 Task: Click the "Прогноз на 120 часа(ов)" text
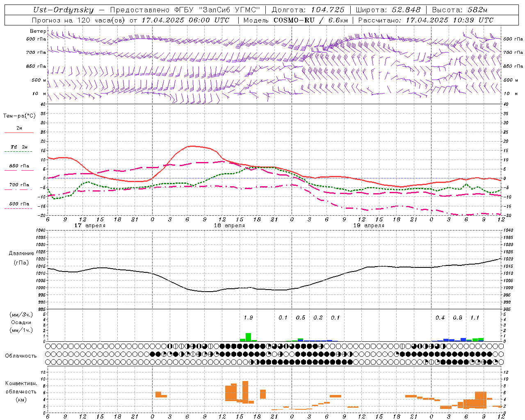coord(78,20)
